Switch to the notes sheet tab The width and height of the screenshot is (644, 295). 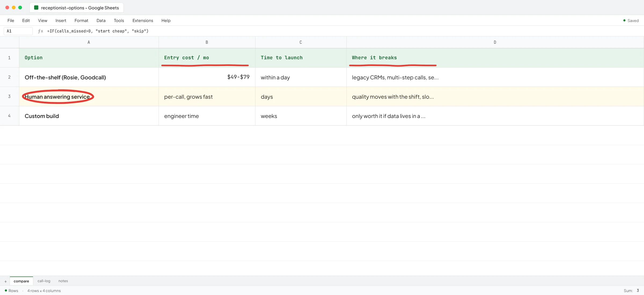63,281
